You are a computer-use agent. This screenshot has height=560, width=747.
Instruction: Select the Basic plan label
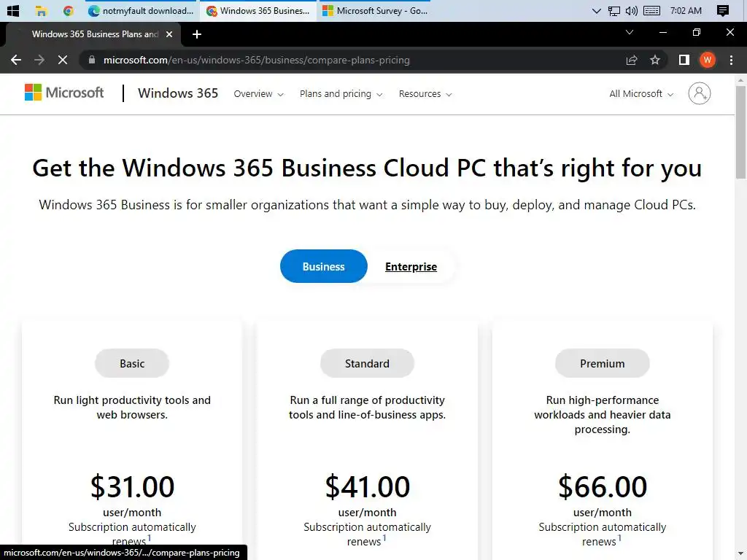pyautogui.click(x=132, y=363)
